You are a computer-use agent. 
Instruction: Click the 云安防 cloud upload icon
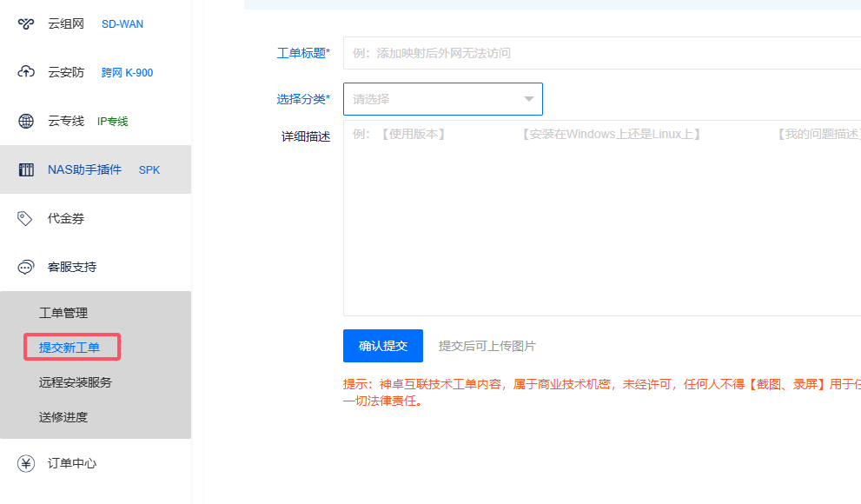coord(26,72)
